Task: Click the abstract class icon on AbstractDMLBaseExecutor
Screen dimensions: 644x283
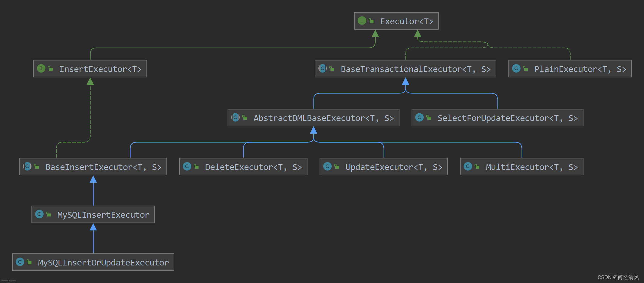Action: coord(235,117)
